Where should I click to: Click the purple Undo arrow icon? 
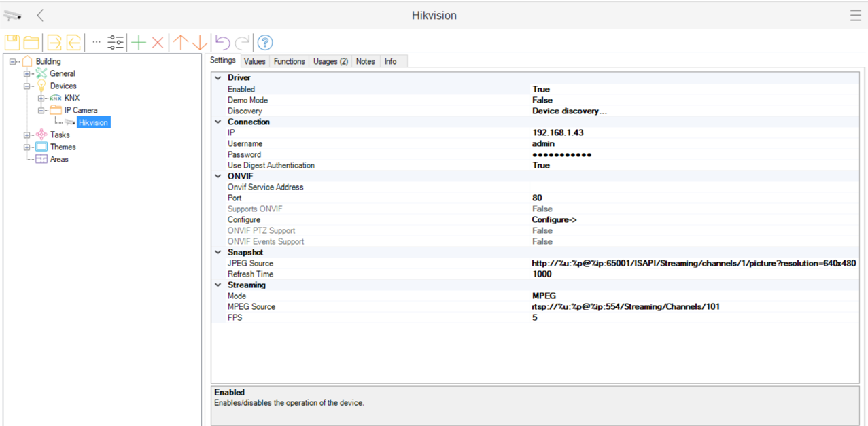[x=222, y=43]
